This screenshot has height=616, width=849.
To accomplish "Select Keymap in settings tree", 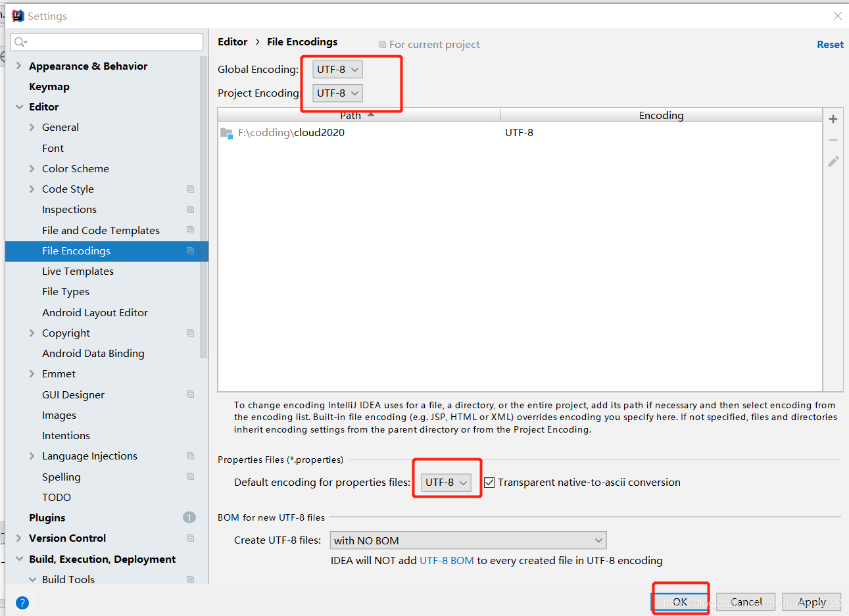I will tap(49, 87).
